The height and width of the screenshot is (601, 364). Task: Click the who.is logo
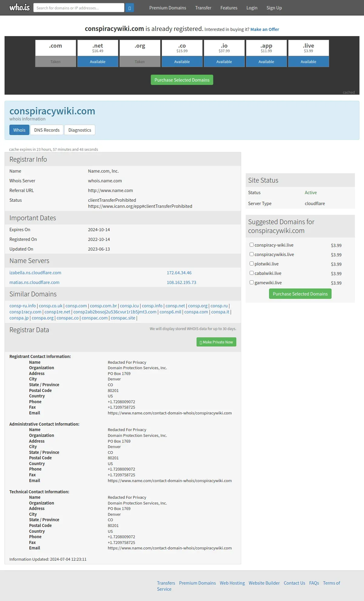pos(19,7)
